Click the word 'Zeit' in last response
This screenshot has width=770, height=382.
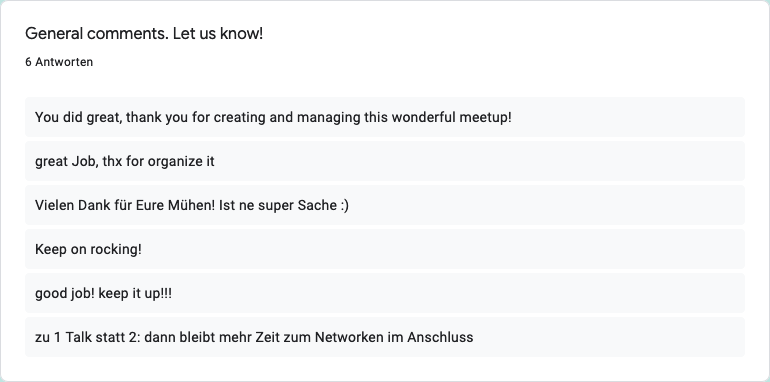coord(268,337)
